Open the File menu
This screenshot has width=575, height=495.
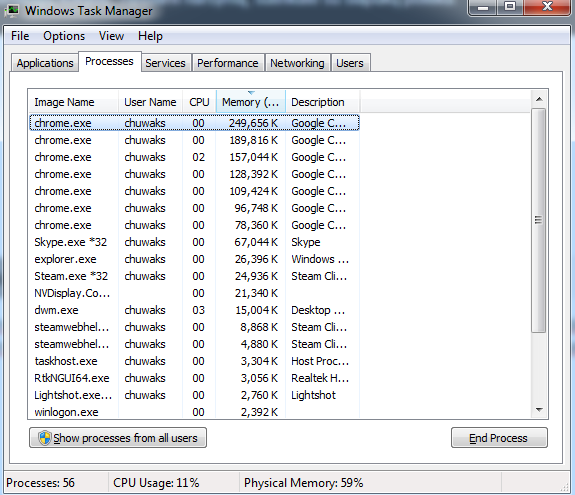[20, 36]
